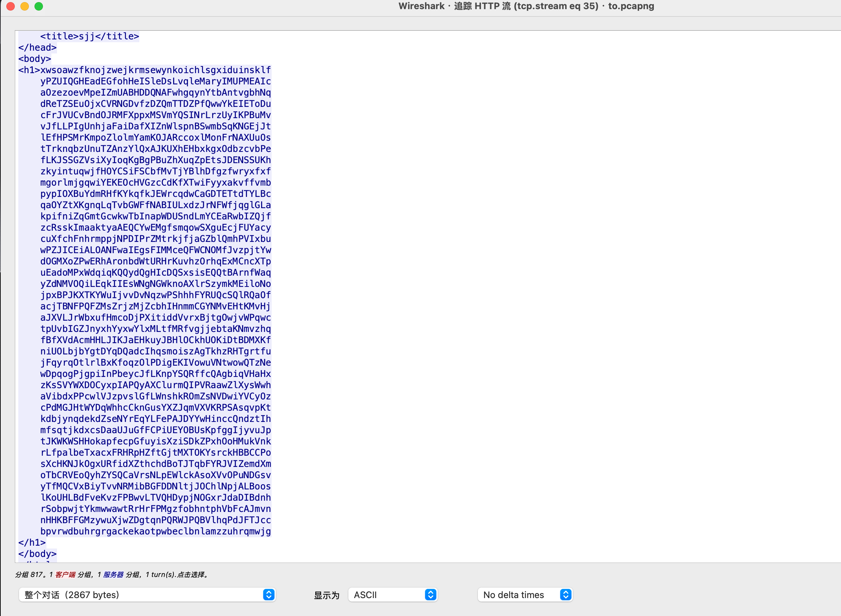
Task: Close the HTTP stream window
Action: 11,6
